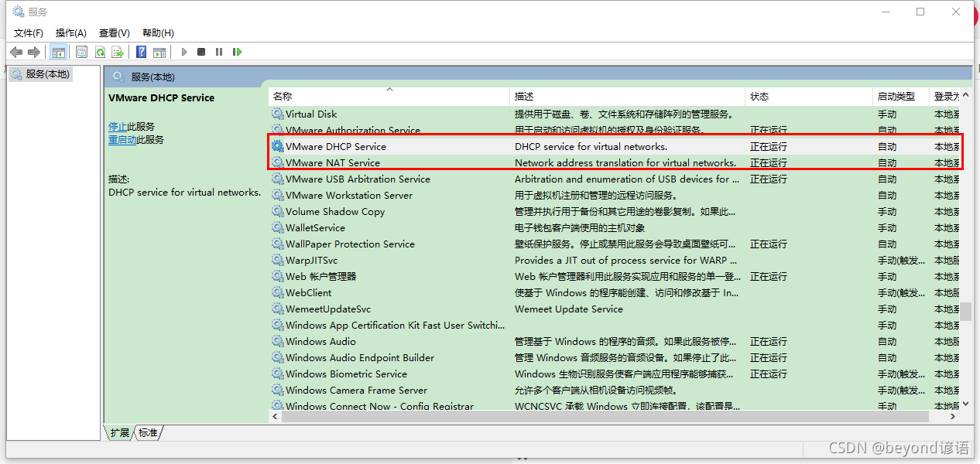980x464 pixels.
Task: Click the Forward arrow toolbar icon
Action: [x=33, y=52]
